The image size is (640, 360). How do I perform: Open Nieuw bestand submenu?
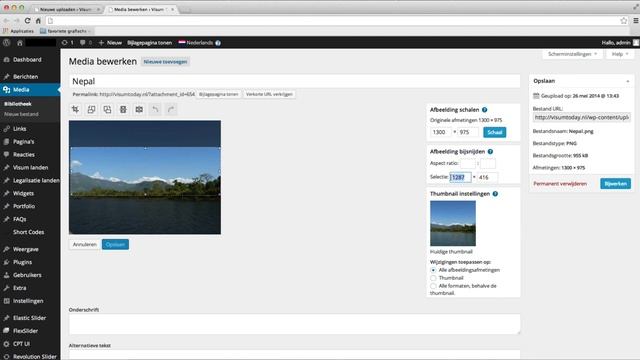21,114
